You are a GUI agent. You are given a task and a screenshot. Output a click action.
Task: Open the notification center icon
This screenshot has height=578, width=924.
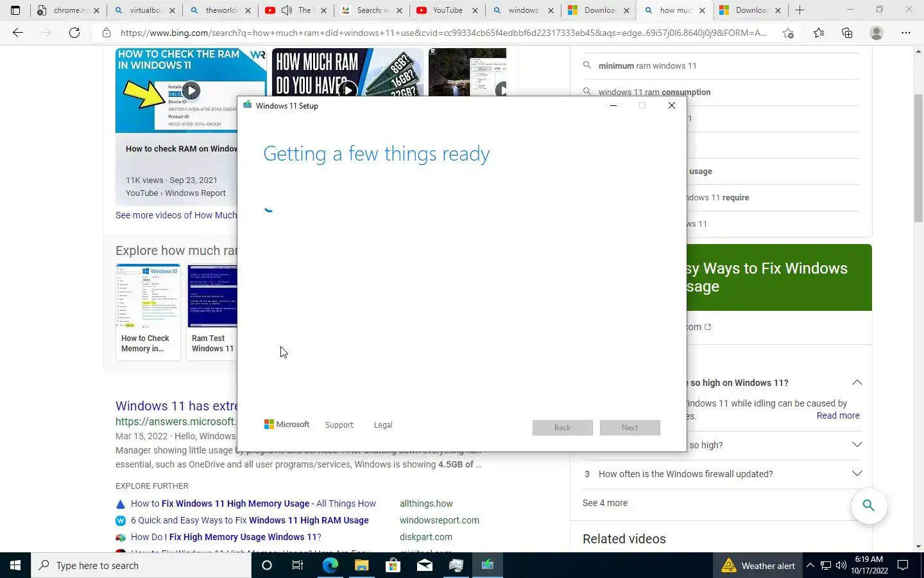[903, 565]
